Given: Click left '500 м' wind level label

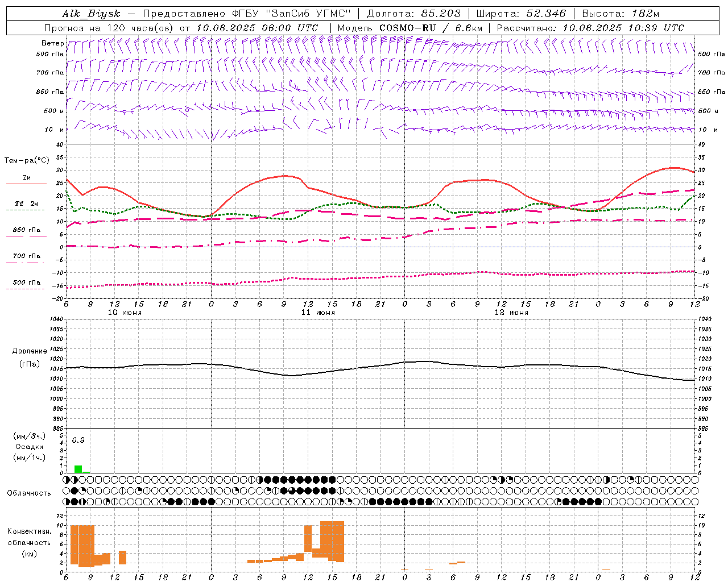Looking at the screenshot, I should (x=53, y=111).
